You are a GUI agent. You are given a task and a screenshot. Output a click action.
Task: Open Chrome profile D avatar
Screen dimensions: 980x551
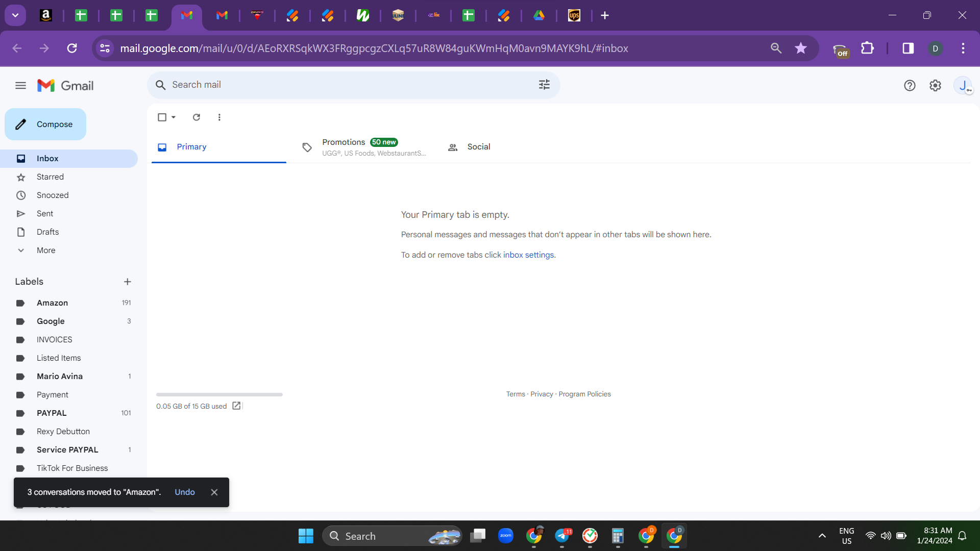tap(935, 48)
